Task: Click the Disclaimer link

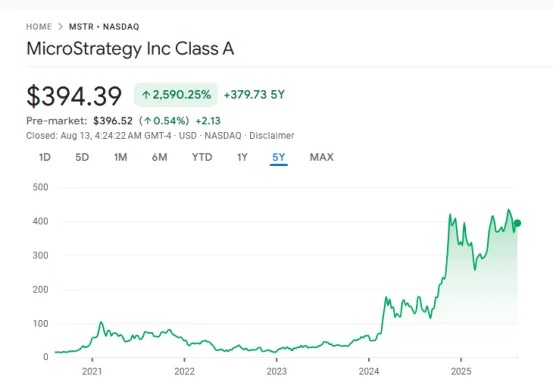Action: [x=272, y=136]
